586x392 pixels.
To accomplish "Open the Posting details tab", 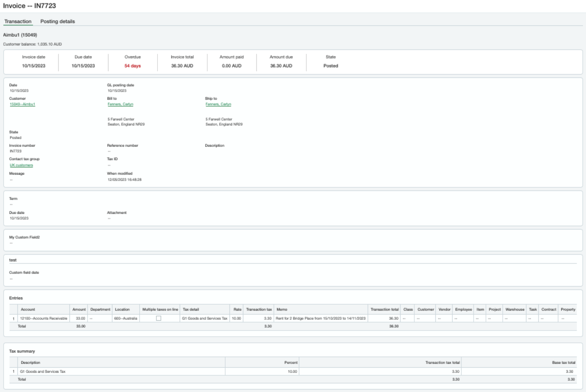I will pos(57,21).
